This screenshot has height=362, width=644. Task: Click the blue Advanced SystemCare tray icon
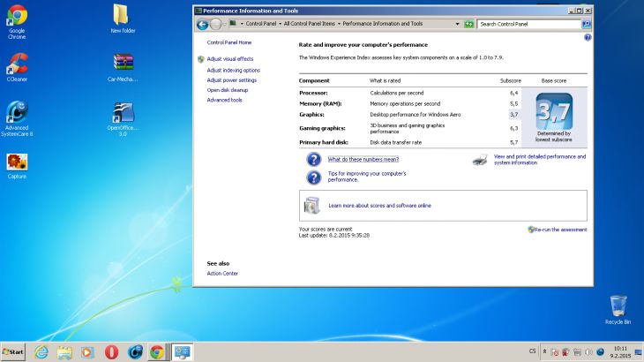[600, 352]
